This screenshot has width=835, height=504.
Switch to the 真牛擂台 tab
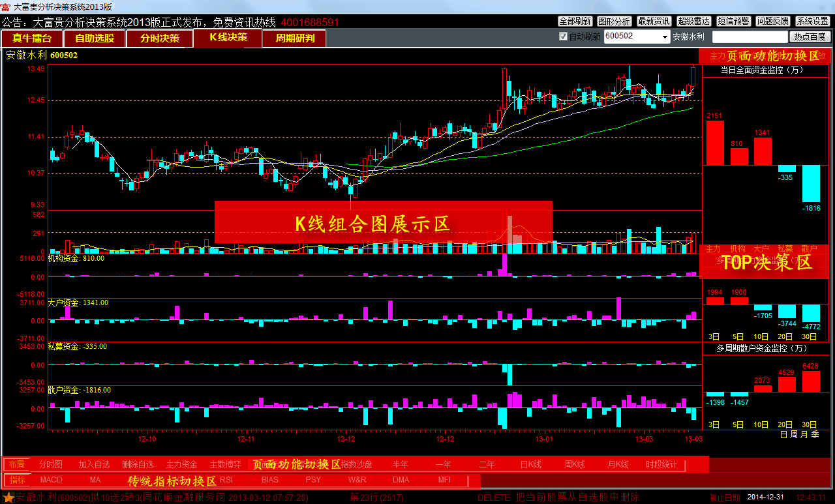tap(32, 38)
